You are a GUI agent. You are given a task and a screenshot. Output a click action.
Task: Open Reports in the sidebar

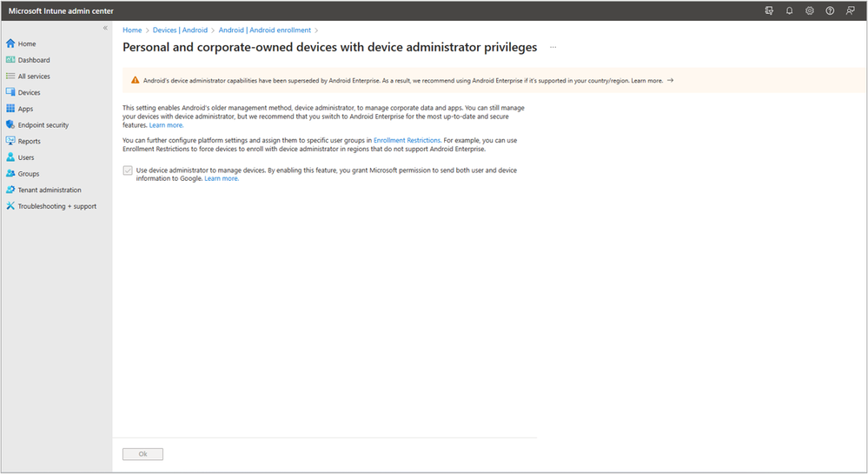click(x=30, y=142)
